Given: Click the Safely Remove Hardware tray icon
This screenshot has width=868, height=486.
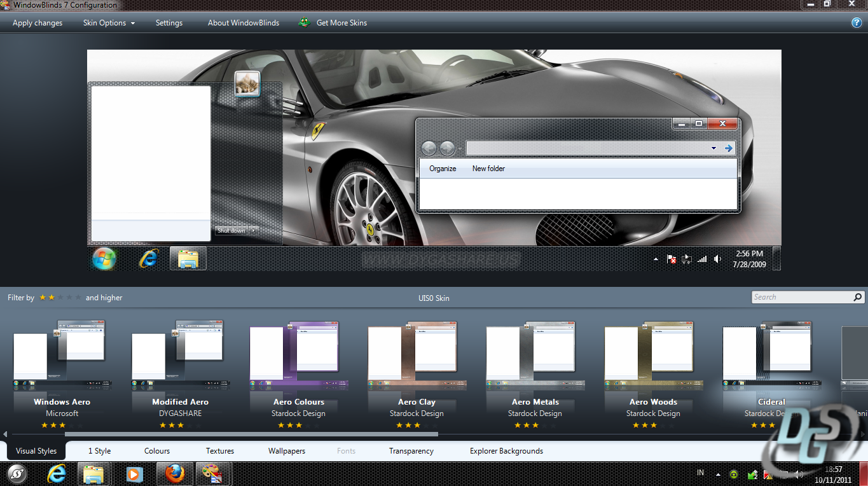Looking at the screenshot, I should [x=752, y=474].
